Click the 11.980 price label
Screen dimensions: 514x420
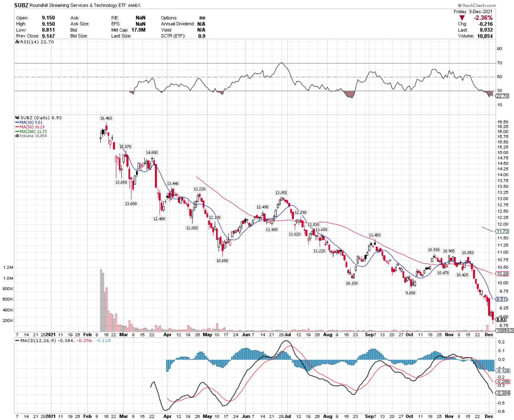point(271,230)
